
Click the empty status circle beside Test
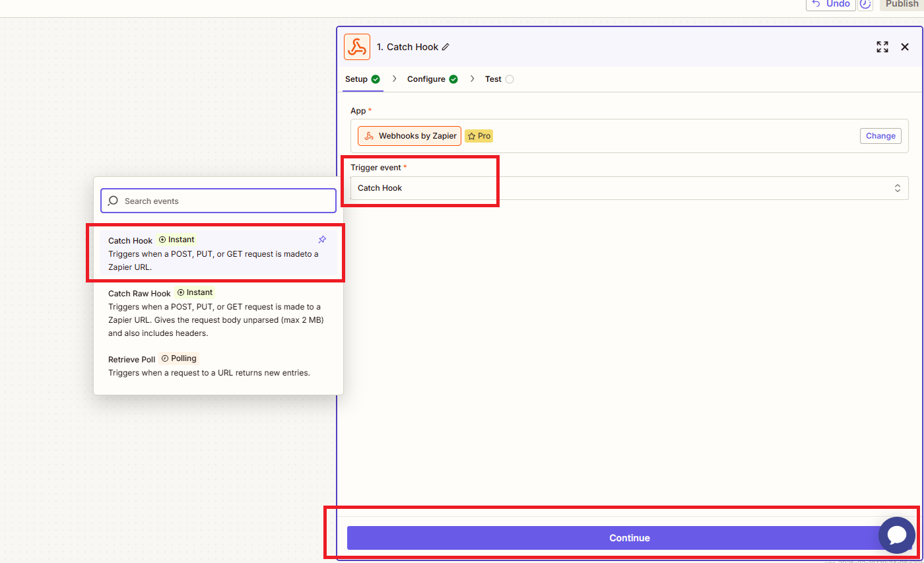[x=510, y=79]
